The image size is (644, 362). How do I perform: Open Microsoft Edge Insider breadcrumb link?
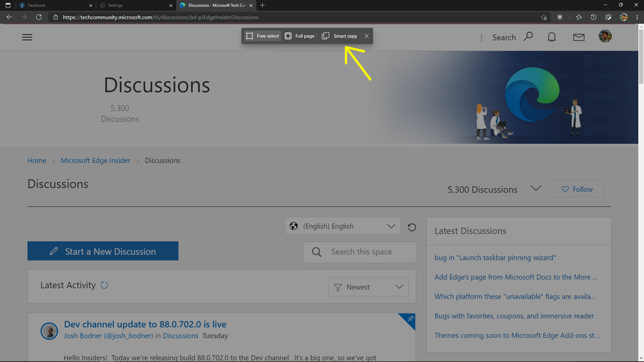click(x=95, y=160)
